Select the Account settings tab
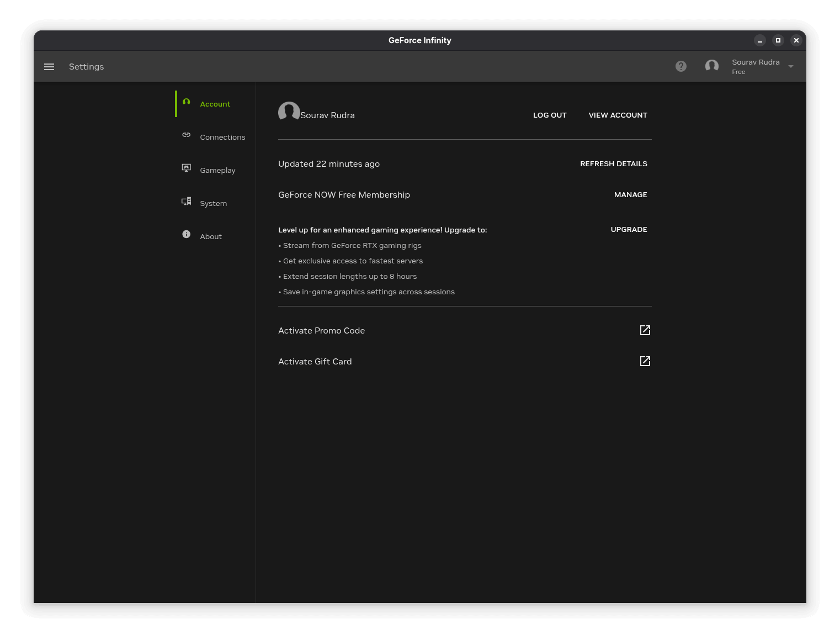 click(x=215, y=104)
